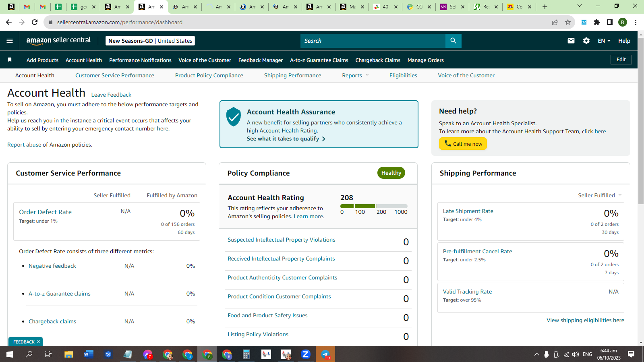Open the FBA extension icon
Viewport: 644px width, 362px height.
584,22
